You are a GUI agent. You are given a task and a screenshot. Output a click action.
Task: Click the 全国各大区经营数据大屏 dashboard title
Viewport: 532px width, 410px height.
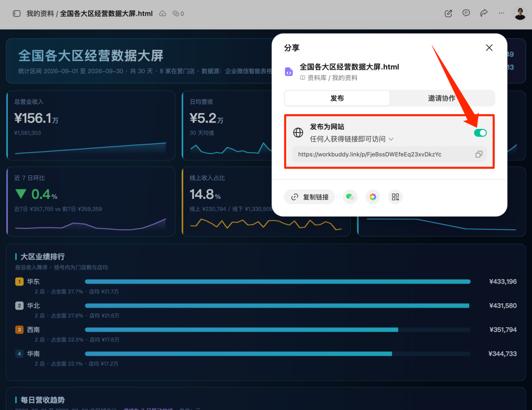pos(91,56)
